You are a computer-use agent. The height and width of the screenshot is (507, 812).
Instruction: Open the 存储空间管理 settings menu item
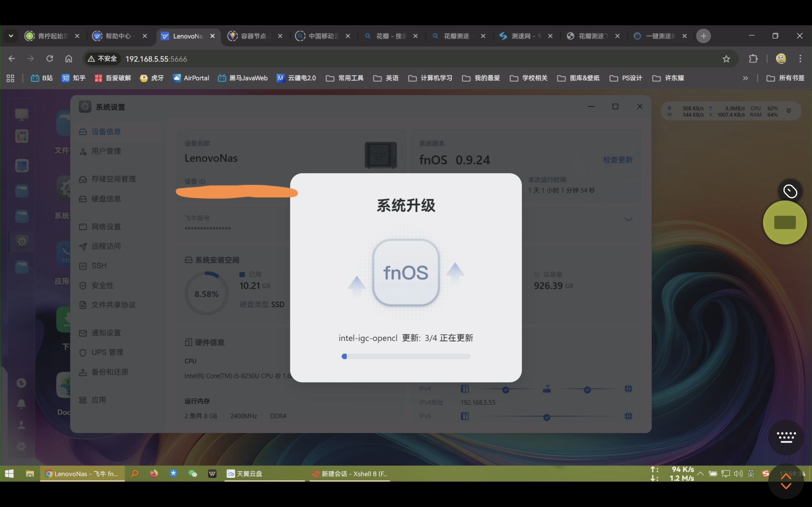click(113, 179)
